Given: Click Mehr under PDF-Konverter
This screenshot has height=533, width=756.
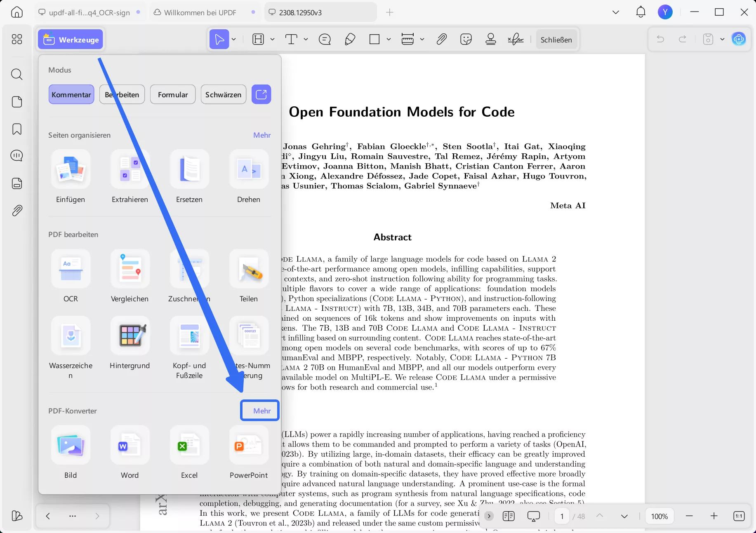Looking at the screenshot, I should click(x=259, y=410).
